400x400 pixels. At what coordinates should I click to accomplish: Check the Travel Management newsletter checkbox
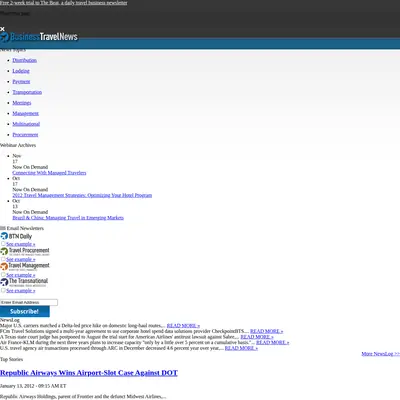pos(3,275)
